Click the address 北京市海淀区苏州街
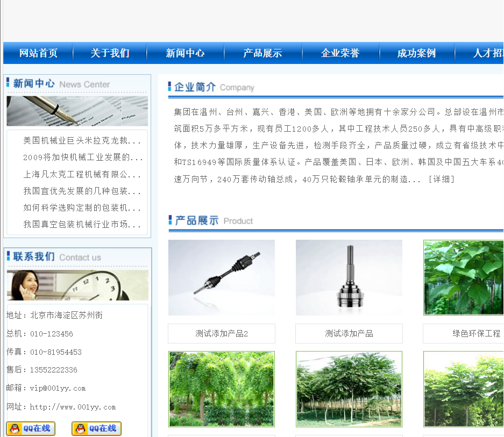 66,315
